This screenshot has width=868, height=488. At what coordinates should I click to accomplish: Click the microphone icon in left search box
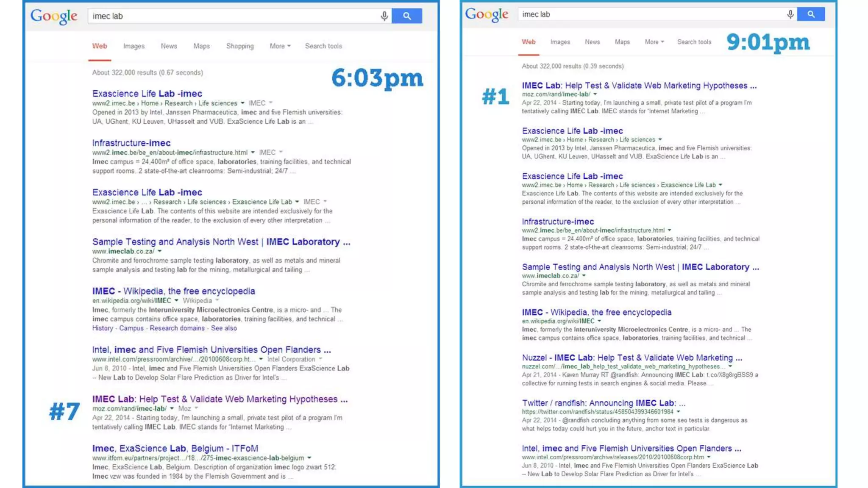[384, 16]
